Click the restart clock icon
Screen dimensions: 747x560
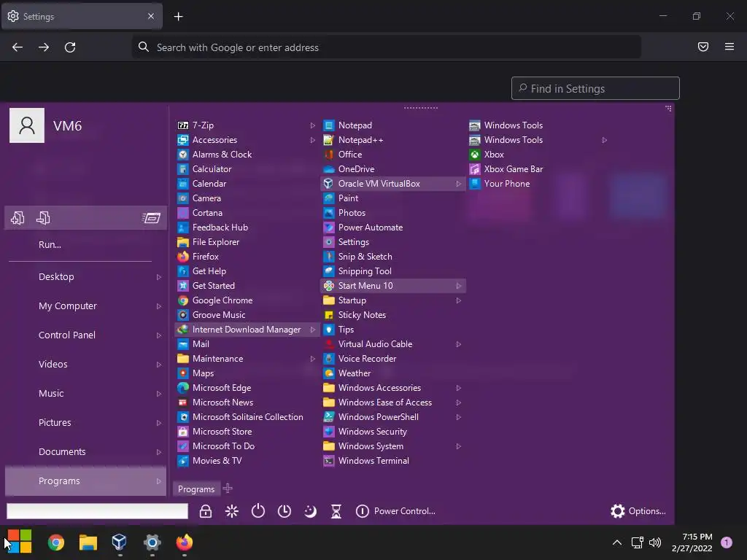point(284,511)
